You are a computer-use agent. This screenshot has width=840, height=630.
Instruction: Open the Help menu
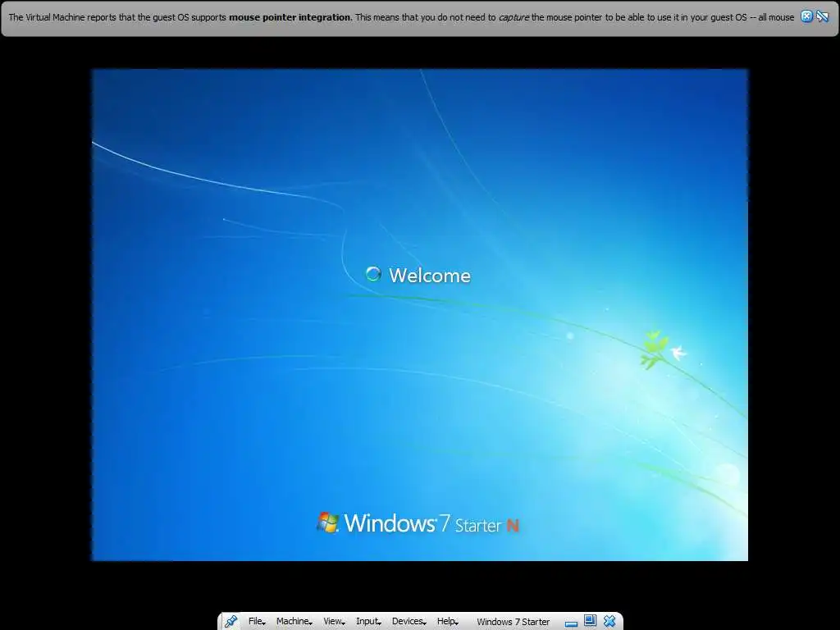(x=447, y=622)
